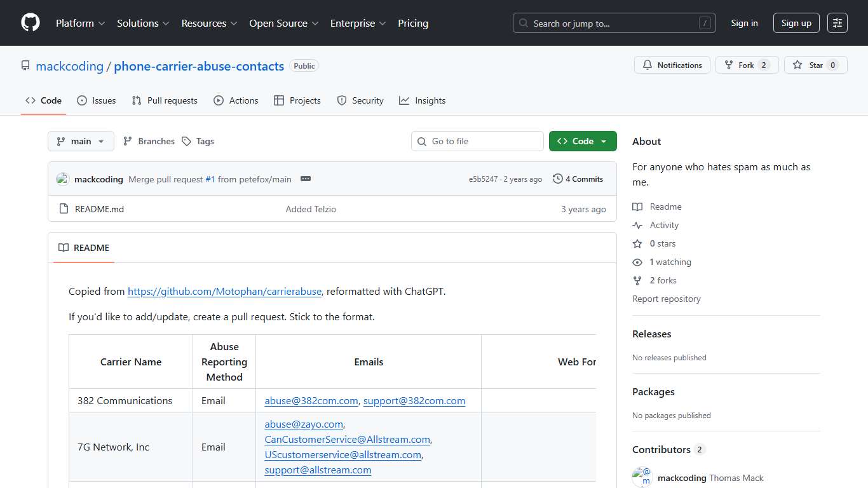Email abuse@382com.com from the table
The image size is (868, 488).
click(311, 400)
